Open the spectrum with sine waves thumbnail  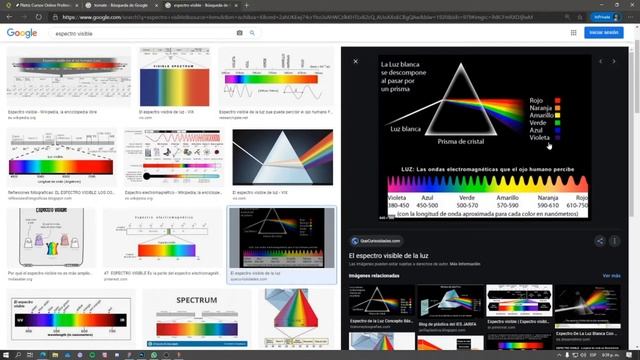tap(276, 77)
